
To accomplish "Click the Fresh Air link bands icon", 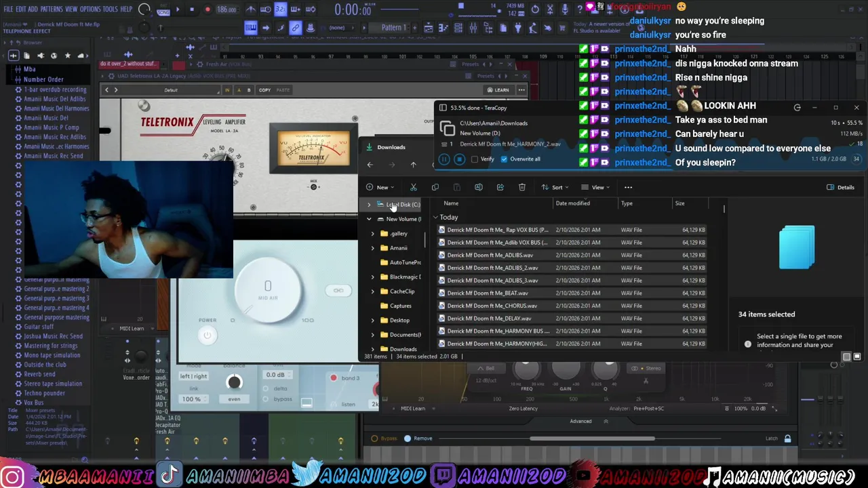I will [x=338, y=291].
